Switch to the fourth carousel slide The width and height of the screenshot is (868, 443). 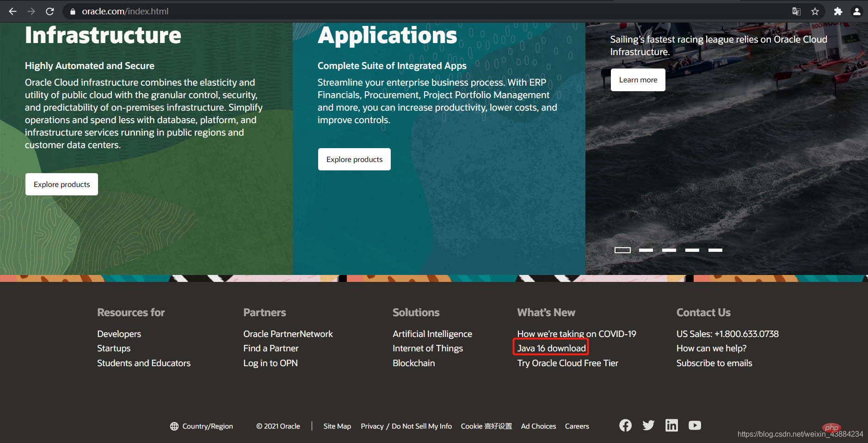tap(692, 250)
